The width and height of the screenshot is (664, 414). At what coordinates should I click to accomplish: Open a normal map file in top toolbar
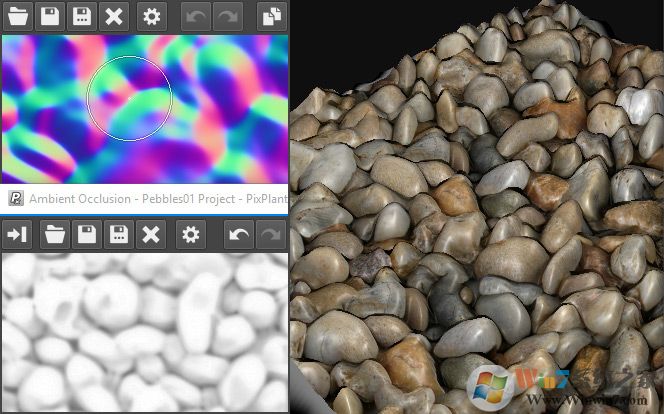[18, 16]
